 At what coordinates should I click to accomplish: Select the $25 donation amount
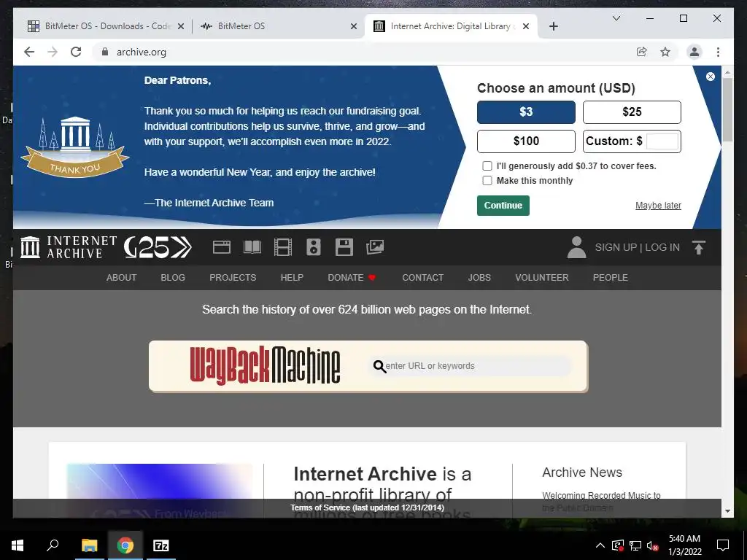[x=632, y=112]
